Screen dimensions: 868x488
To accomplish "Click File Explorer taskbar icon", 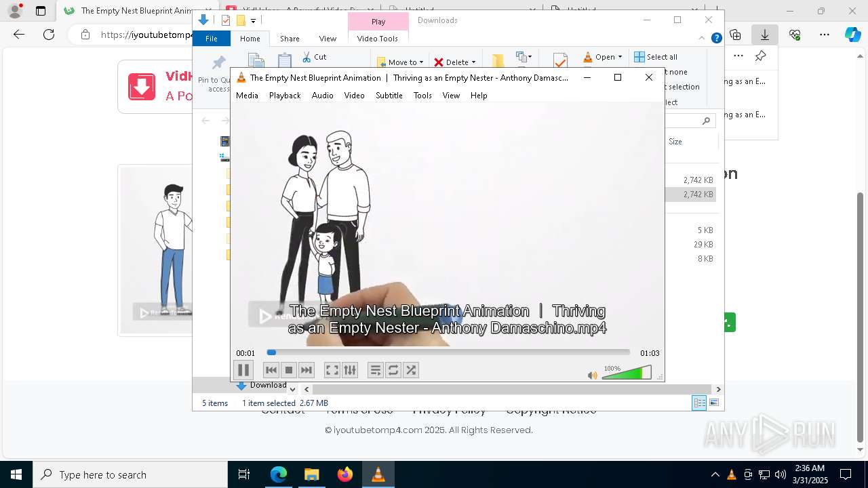I will [311, 474].
